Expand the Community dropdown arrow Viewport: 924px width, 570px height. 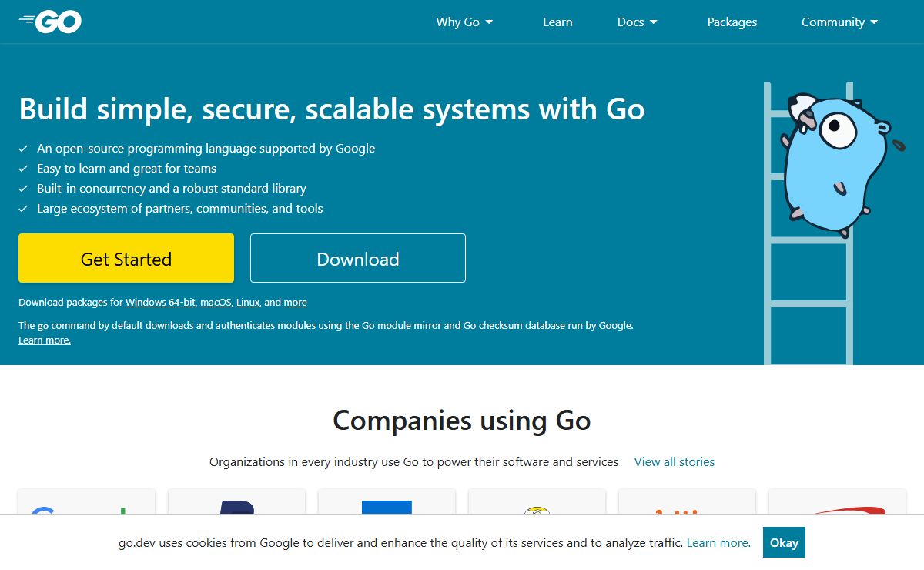(874, 22)
